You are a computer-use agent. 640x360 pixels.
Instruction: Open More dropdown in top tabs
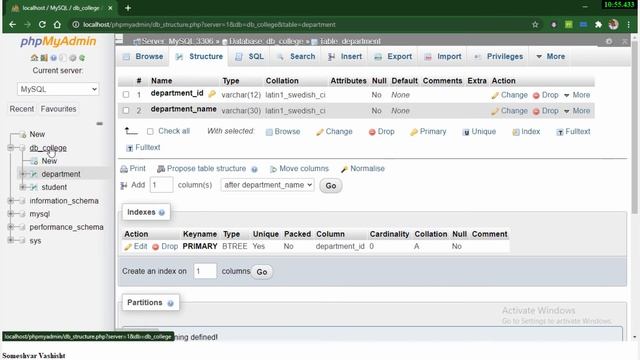point(551,56)
